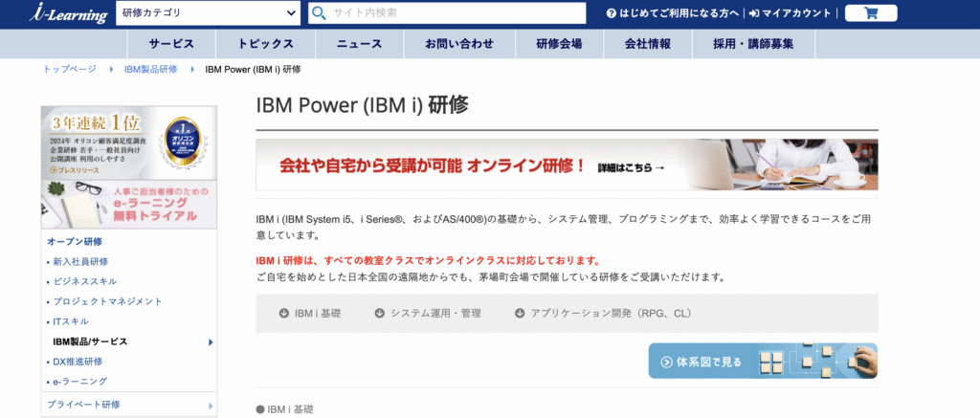Click the question mark help icon
The image size is (980, 418).
(612, 13)
